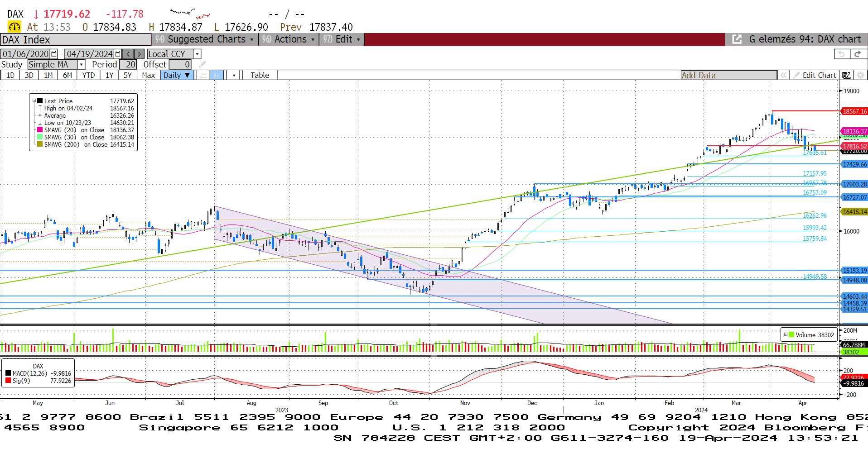Step the date range backward
The height and width of the screenshot is (463, 868).
(x=128, y=54)
